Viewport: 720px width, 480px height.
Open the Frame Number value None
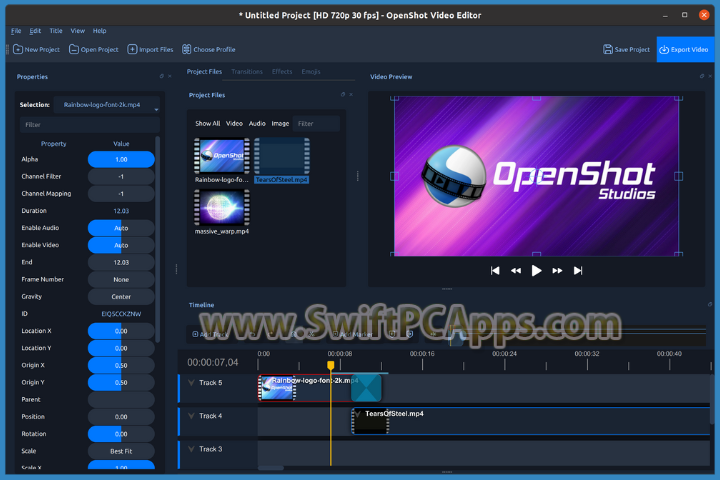pos(121,279)
